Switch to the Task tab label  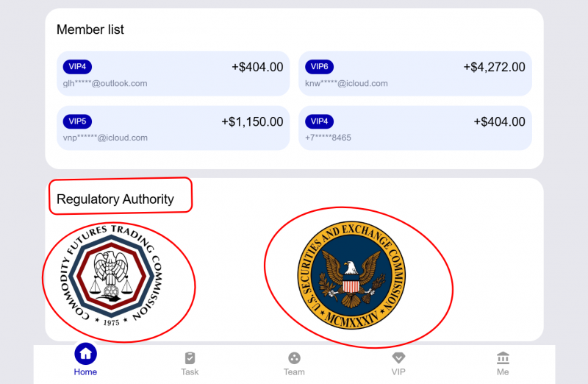(x=190, y=372)
